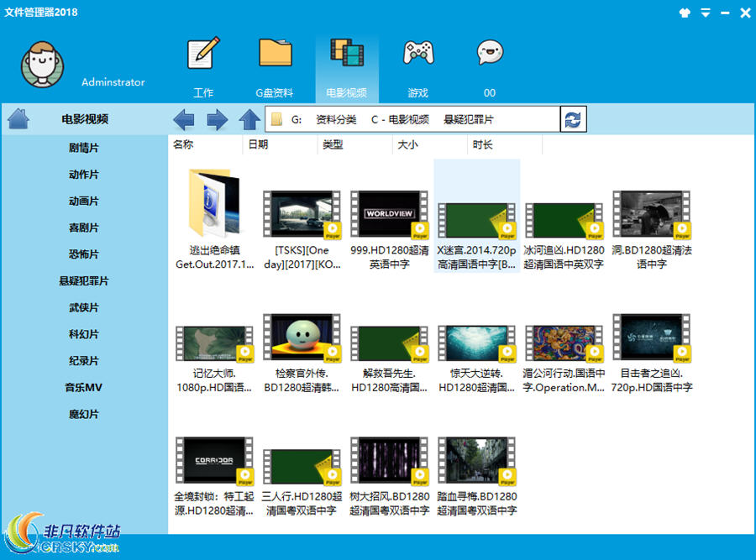The width and height of the screenshot is (756, 560).
Task: Open the G盘资料 folder icon
Action: [x=275, y=53]
